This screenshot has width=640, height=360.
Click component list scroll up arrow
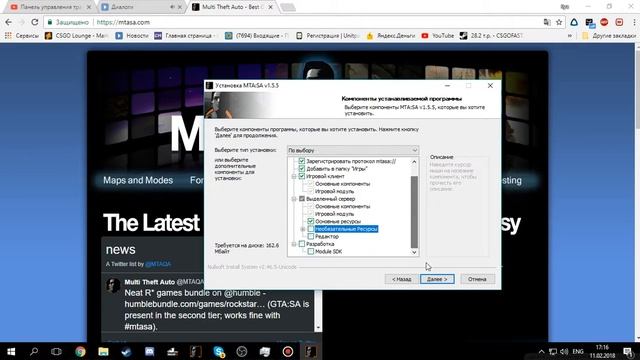click(x=414, y=162)
